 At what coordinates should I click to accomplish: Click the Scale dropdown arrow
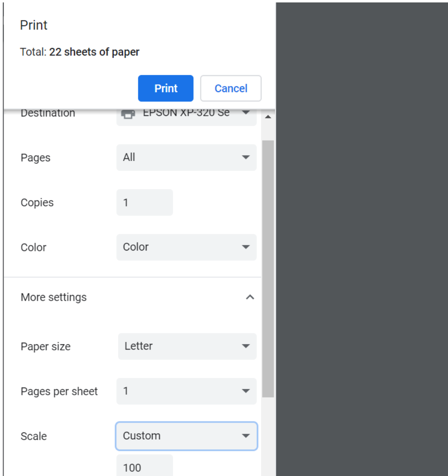(x=245, y=436)
